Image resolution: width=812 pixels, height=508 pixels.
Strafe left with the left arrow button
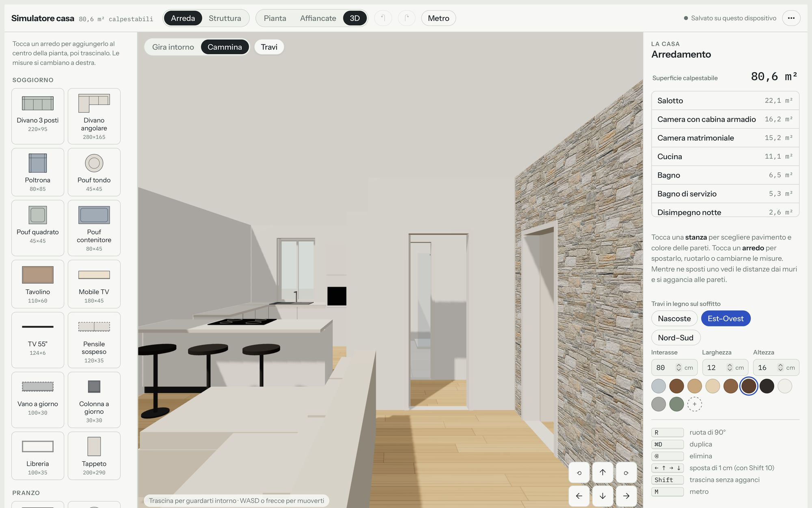pos(579,496)
